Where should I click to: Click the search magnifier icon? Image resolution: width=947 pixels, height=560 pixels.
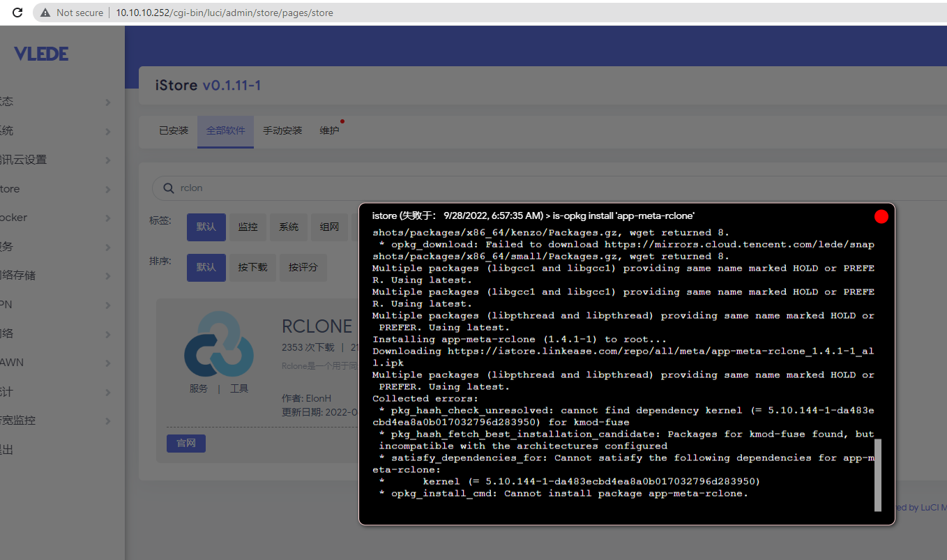[x=168, y=188]
